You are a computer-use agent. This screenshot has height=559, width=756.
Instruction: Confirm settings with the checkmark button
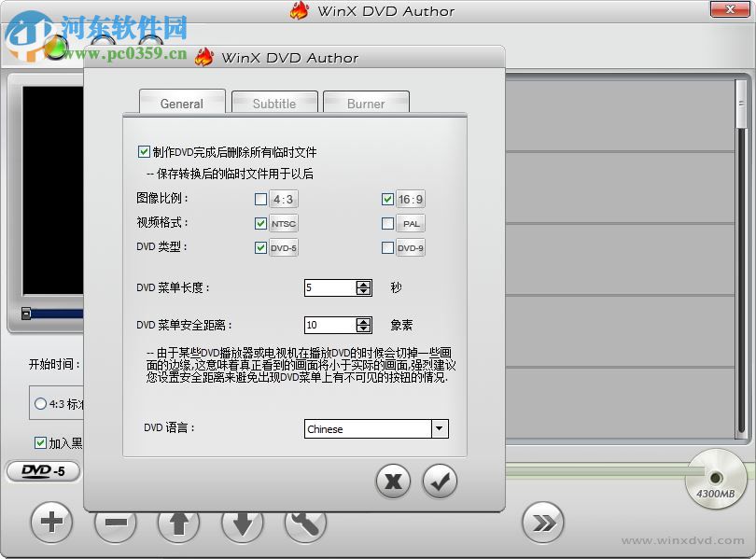(439, 482)
